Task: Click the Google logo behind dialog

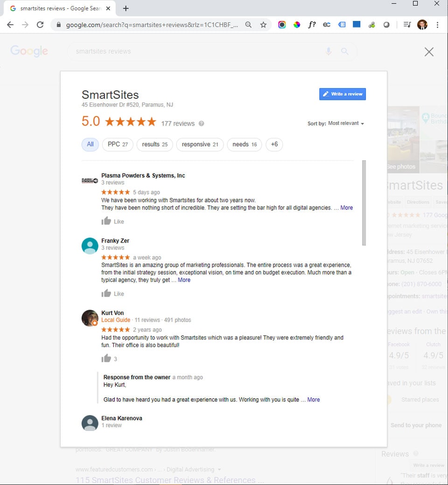Action: (29, 51)
